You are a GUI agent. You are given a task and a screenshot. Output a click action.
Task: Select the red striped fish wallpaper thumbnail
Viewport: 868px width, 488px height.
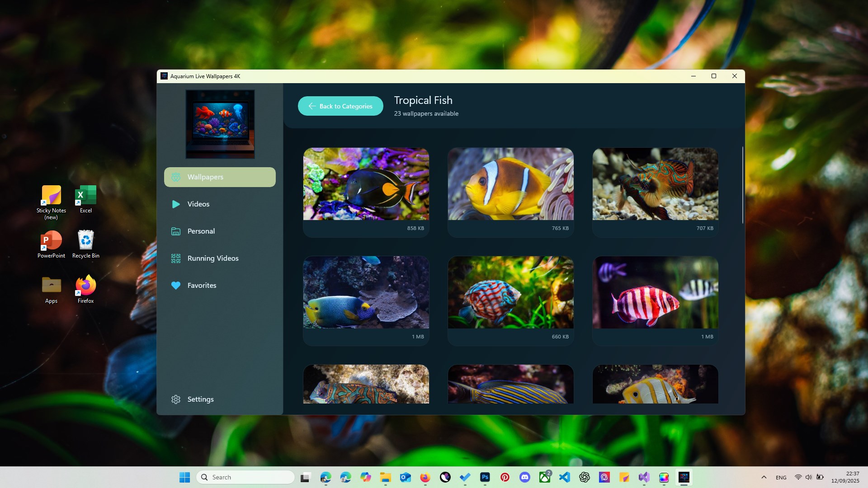[655, 292]
